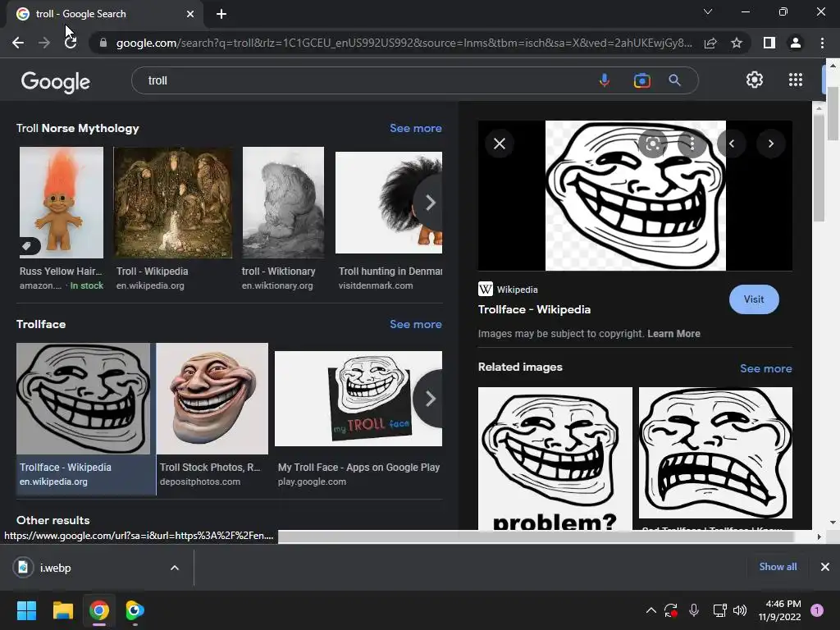840x630 pixels.
Task: Open File Explorer from taskbar
Action: [x=62, y=610]
